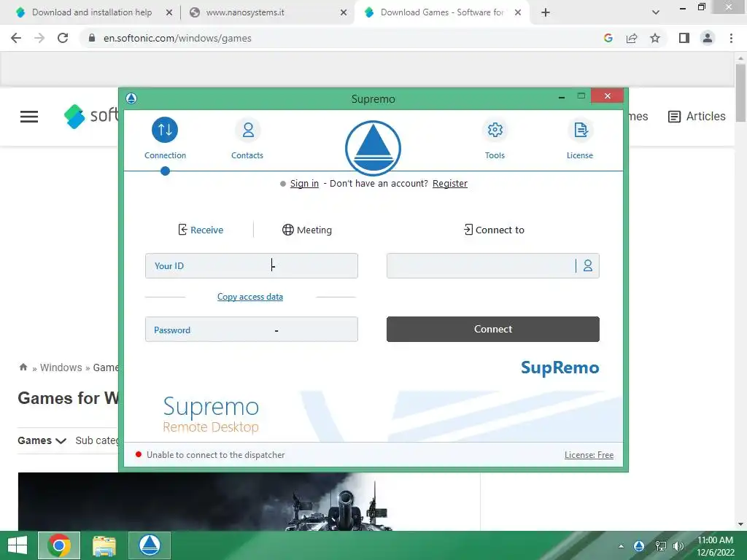Toggle Chrome side panel

(x=684, y=38)
